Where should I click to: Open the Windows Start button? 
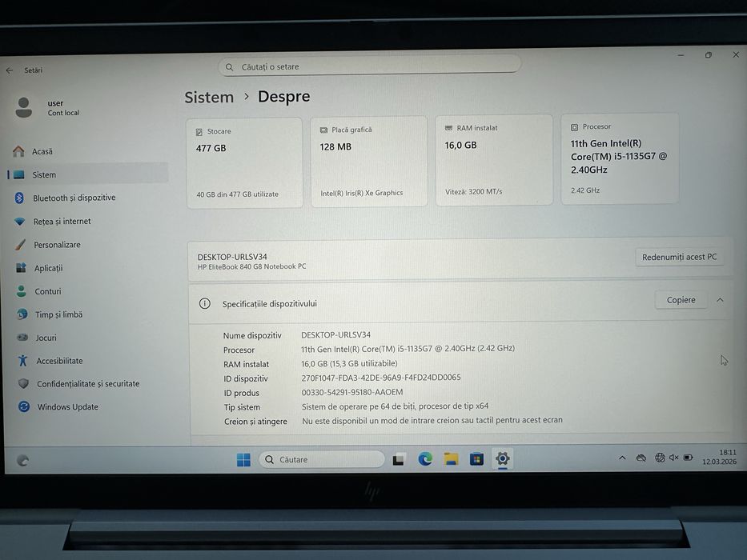[x=243, y=459]
